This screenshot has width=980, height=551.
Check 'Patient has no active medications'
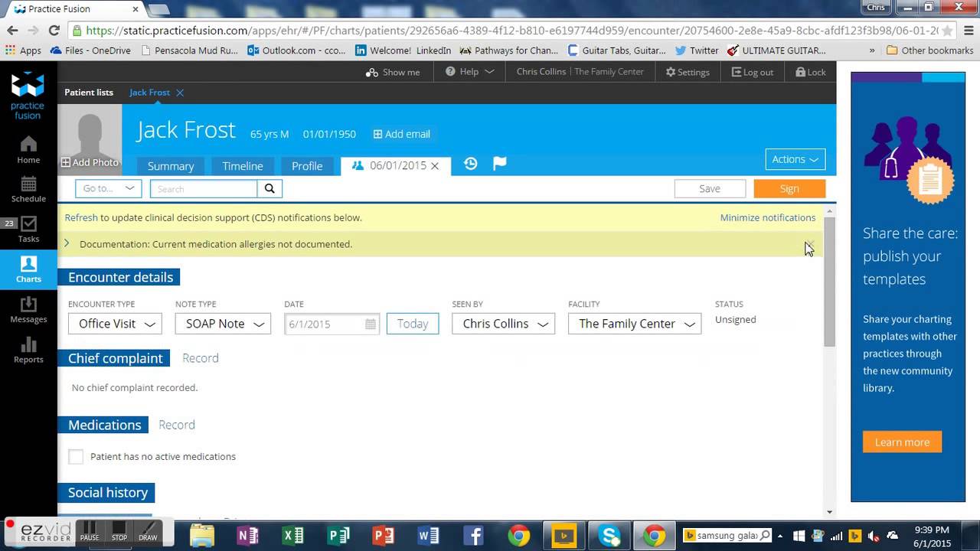coord(76,457)
